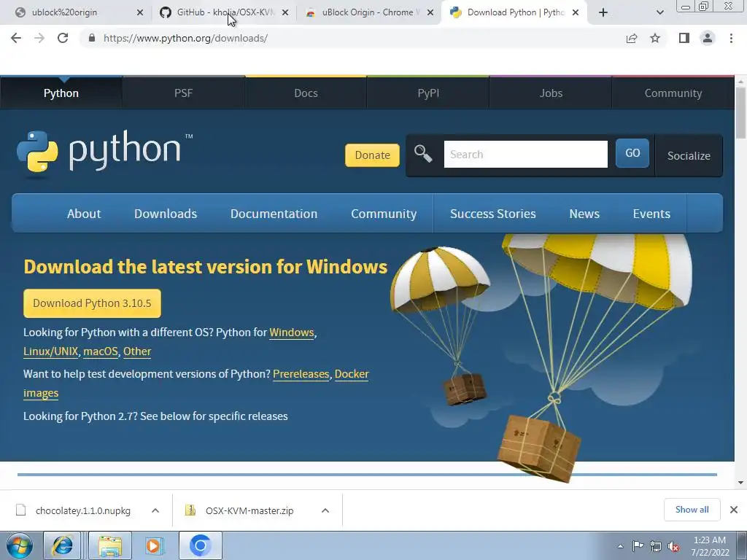Close the Download Python tab
This screenshot has height=560, width=747.
tap(576, 13)
